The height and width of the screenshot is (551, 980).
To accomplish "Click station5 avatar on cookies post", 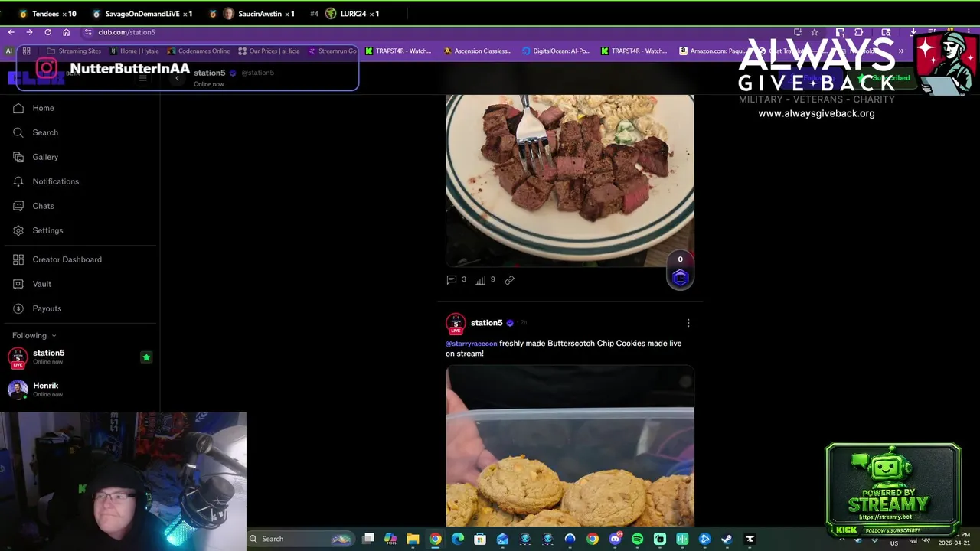I will pos(456,324).
